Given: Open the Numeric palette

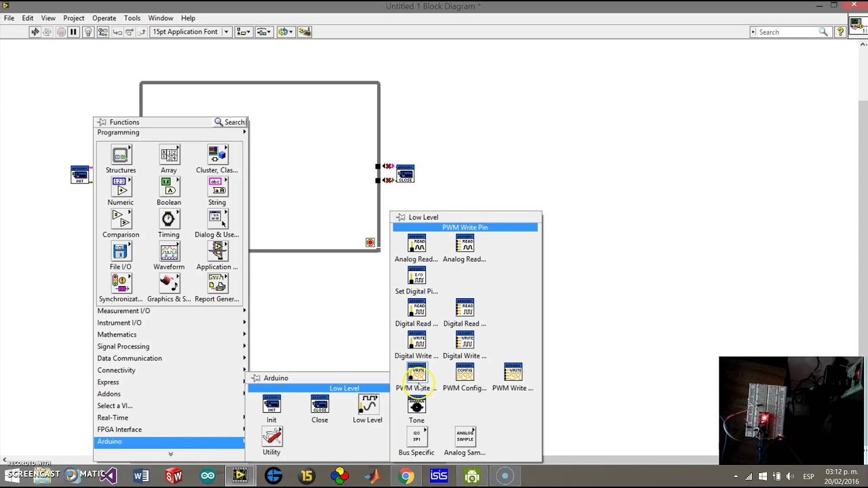Looking at the screenshot, I should tap(121, 187).
